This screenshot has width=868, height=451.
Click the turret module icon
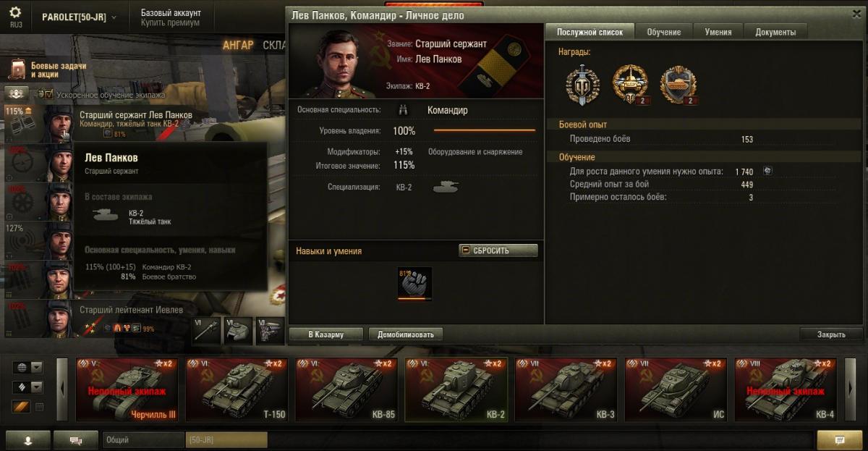(239, 329)
